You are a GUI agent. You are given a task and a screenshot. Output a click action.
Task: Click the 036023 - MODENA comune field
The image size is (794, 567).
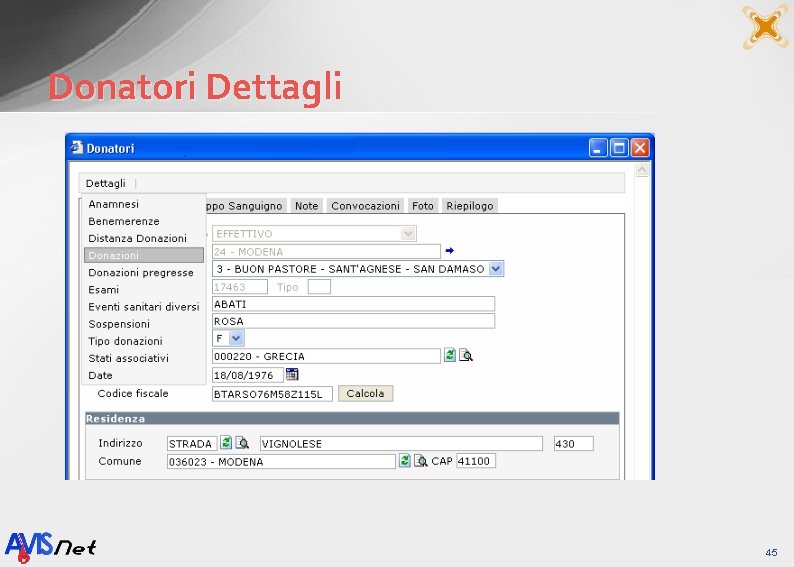281,461
